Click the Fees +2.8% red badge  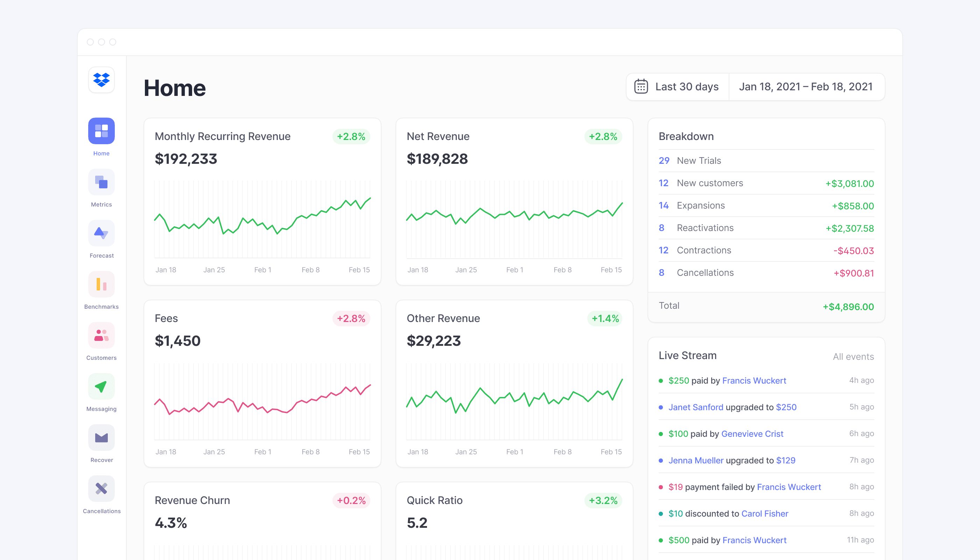click(351, 318)
